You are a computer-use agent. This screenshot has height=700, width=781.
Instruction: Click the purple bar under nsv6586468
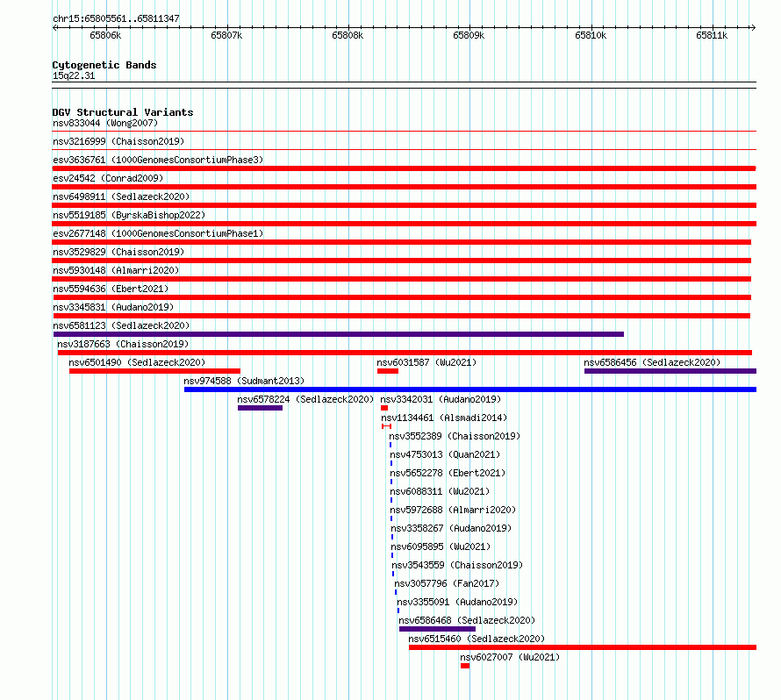[x=437, y=629]
